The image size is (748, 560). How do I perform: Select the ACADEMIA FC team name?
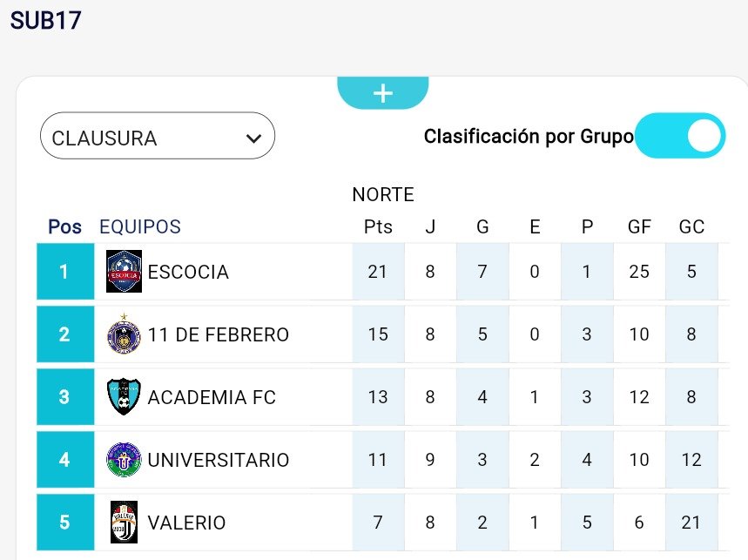212,397
